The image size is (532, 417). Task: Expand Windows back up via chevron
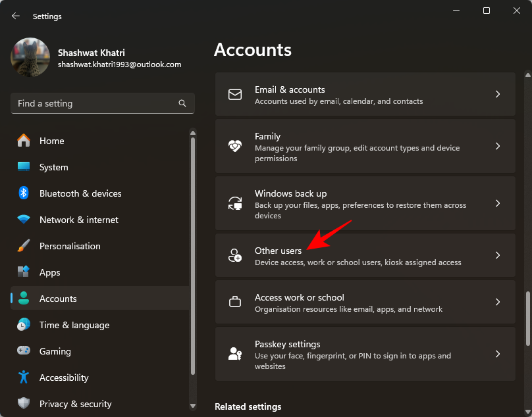pyautogui.click(x=498, y=203)
